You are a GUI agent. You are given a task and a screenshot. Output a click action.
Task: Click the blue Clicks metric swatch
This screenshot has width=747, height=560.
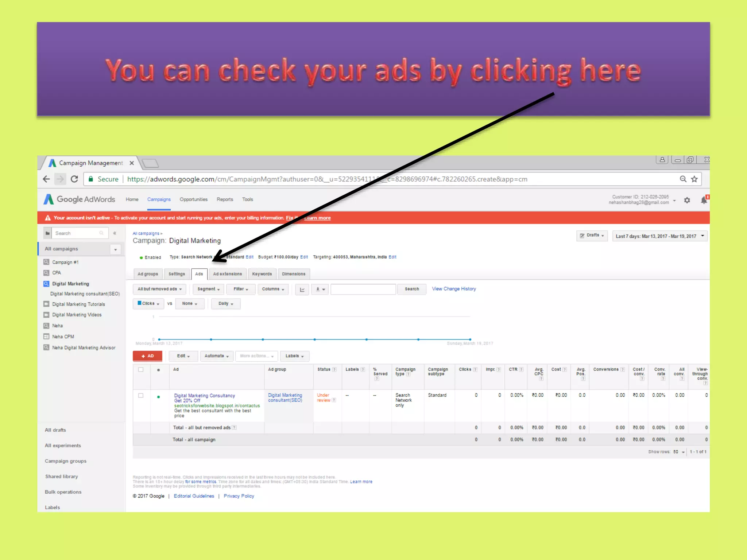pos(139,303)
